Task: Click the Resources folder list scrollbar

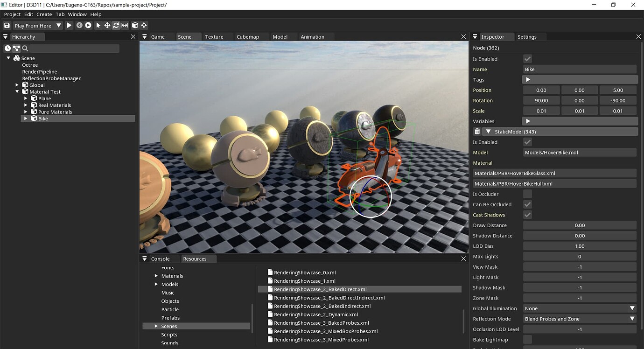Action: pyautogui.click(x=252, y=319)
